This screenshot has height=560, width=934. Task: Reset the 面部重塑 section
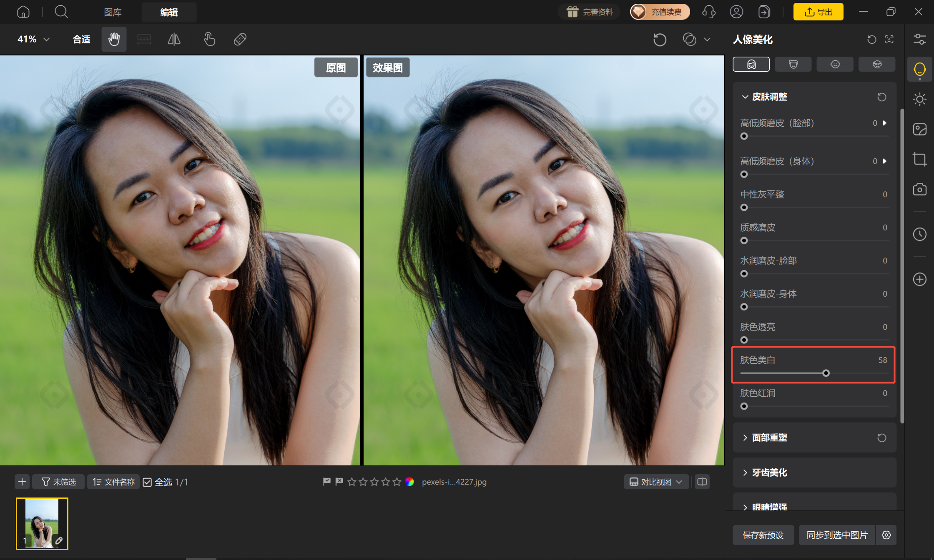(x=881, y=438)
